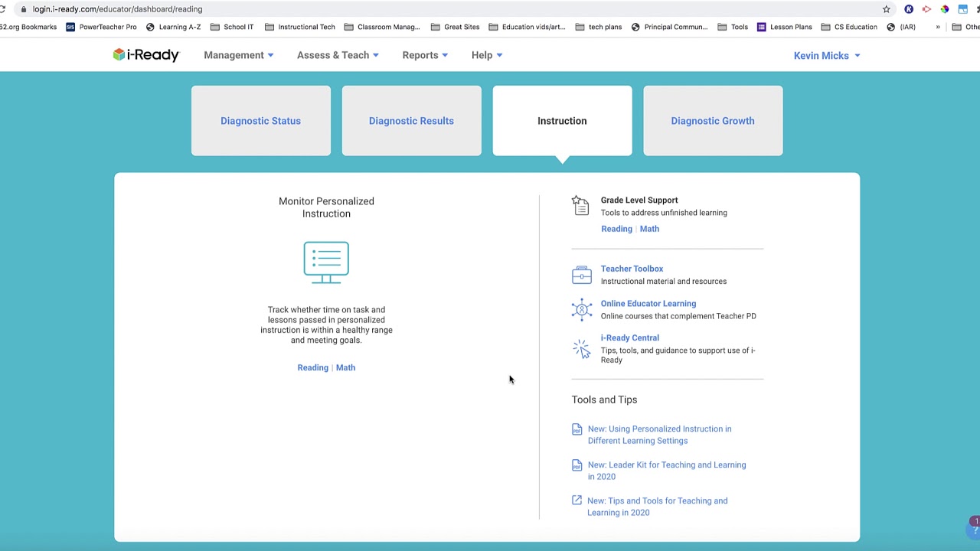The width and height of the screenshot is (980, 551).
Task: Show more bookmarks with the chevron
Action: pyautogui.click(x=937, y=27)
